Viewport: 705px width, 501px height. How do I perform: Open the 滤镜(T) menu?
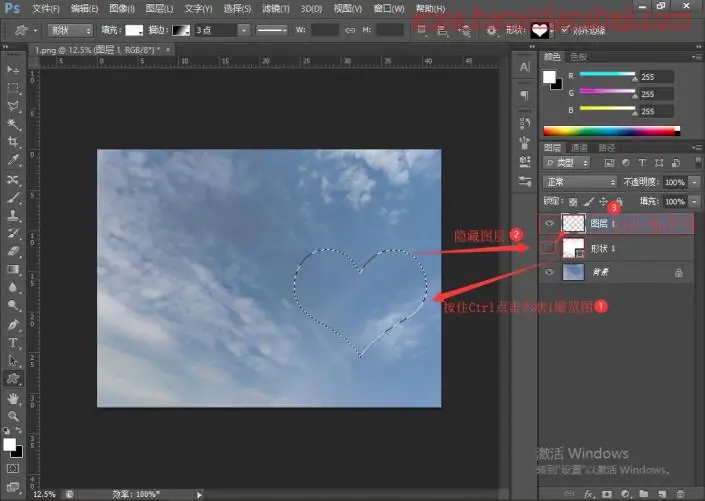(x=276, y=9)
